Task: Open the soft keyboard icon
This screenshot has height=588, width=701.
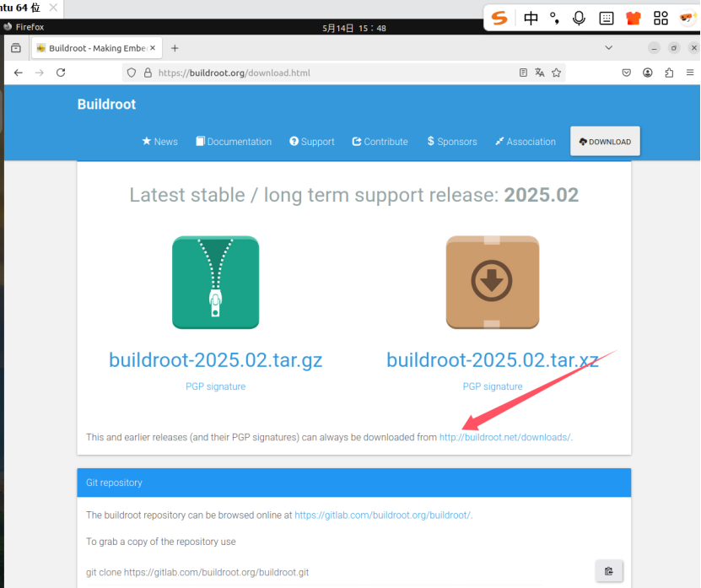Action: (x=607, y=19)
